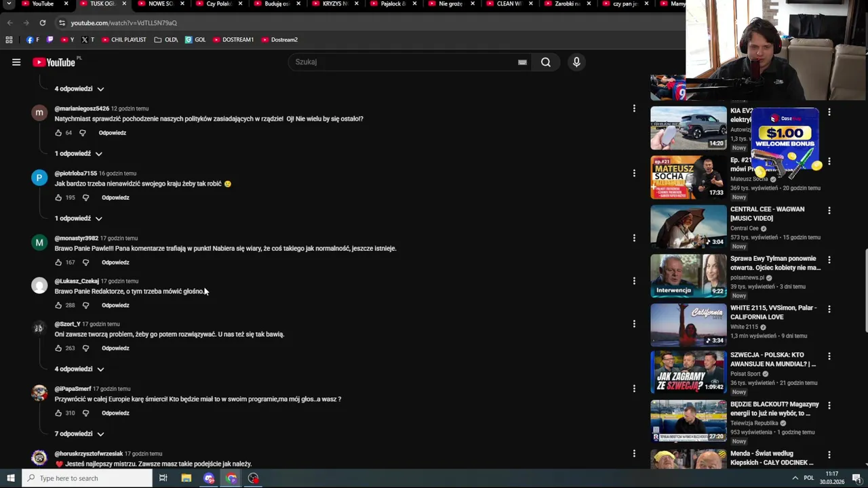Start voice search with microphone icon

[x=576, y=62]
